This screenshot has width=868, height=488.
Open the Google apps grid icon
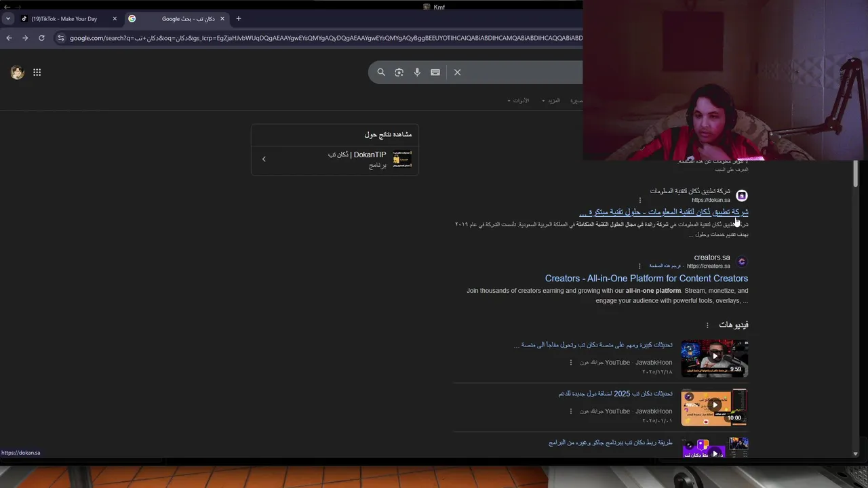tap(37, 73)
